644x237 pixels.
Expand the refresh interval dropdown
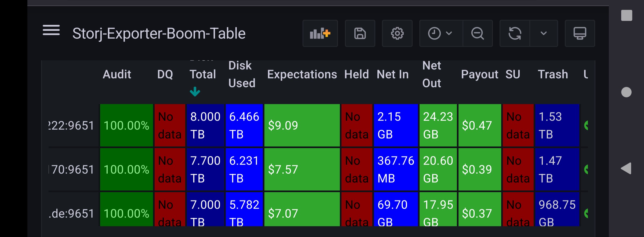pyautogui.click(x=544, y=34)
